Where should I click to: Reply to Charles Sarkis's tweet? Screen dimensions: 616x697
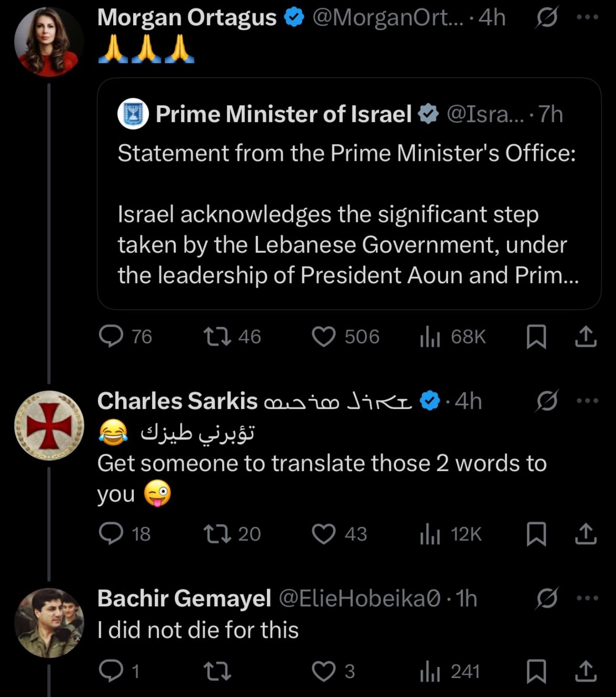111,534
